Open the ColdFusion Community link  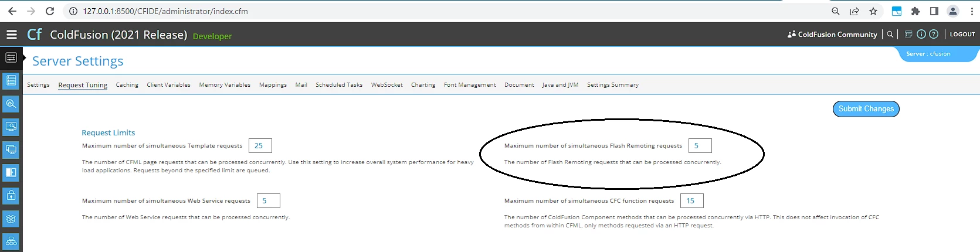[x=837, y=35]
